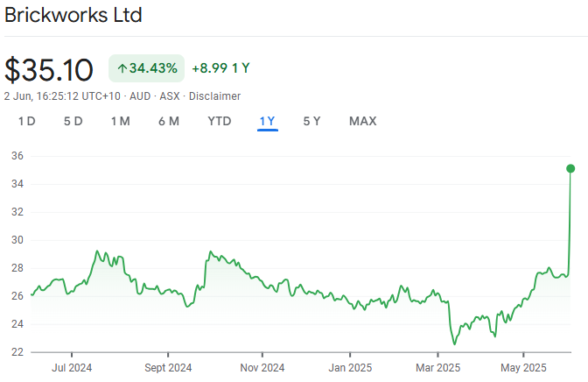Click the 36 value on y-axis
This screenshot has width=588, height=382.
click(17, 156)
